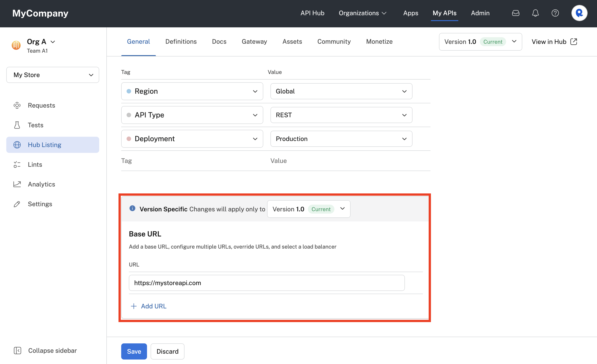Open the inbox icon in top bar
Screen dimensions: 597x364
coord(516,13)
